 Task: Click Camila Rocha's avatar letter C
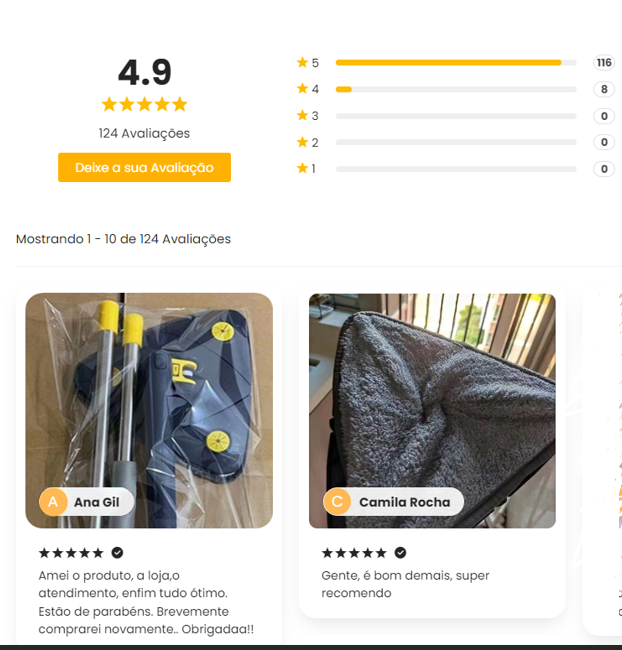(337, 502)
